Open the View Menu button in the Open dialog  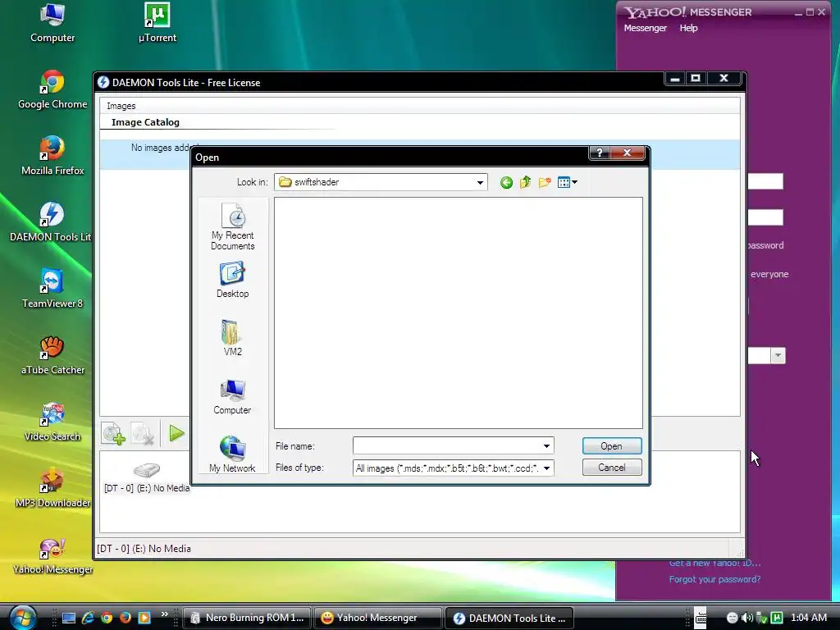[568, 183]
